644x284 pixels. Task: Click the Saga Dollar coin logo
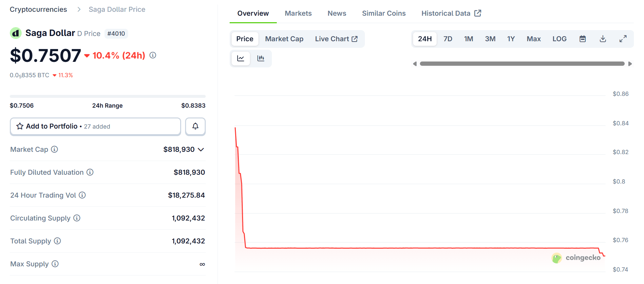[16, 33]
